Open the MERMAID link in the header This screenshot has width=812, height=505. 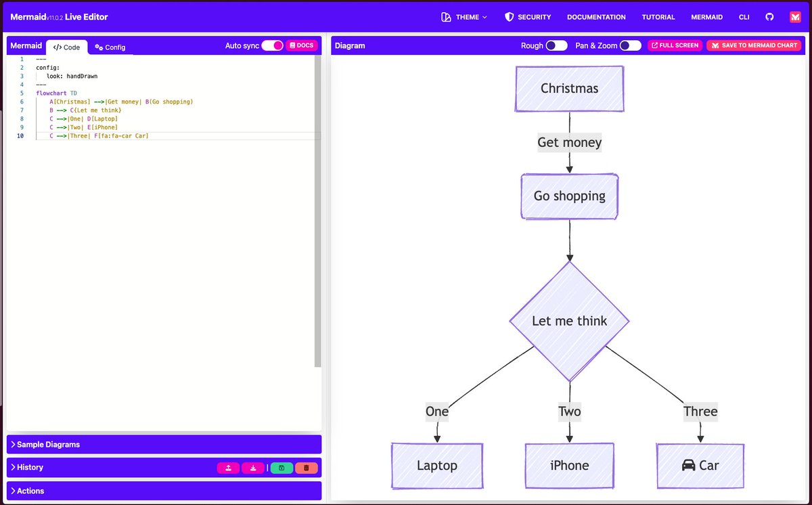(x=706, y=17)
